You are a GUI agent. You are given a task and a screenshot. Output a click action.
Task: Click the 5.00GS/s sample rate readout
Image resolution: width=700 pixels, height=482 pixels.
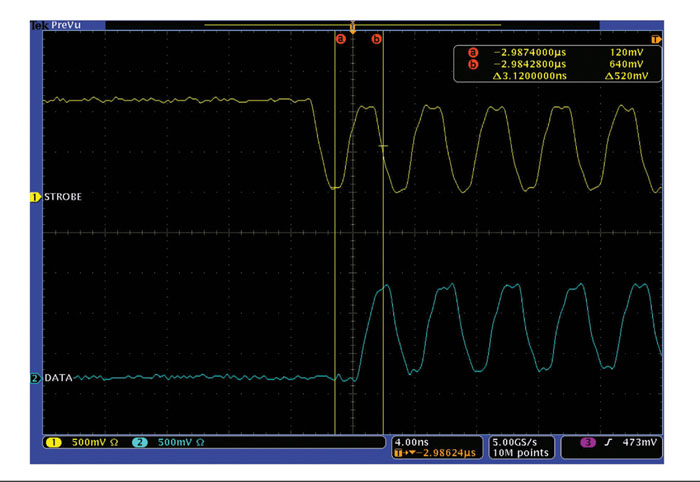517,440
